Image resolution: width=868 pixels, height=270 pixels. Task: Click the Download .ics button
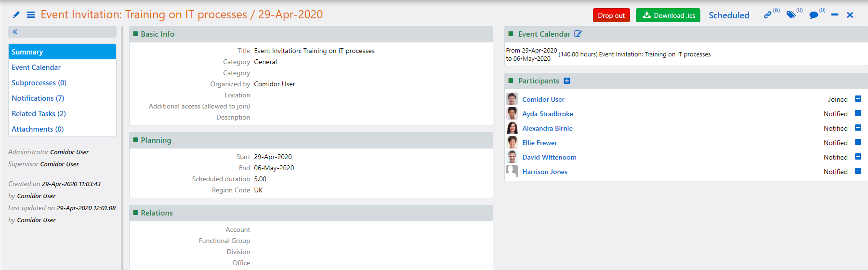click(x=668, y=15)
